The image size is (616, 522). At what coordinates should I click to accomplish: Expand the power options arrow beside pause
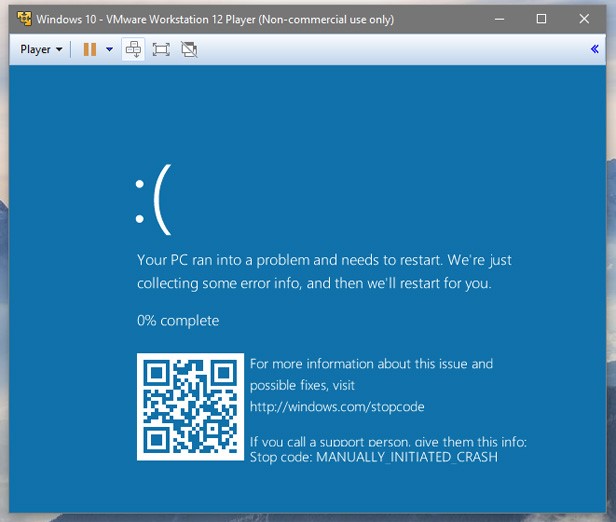pyautogui.click(x=109, y=49)
